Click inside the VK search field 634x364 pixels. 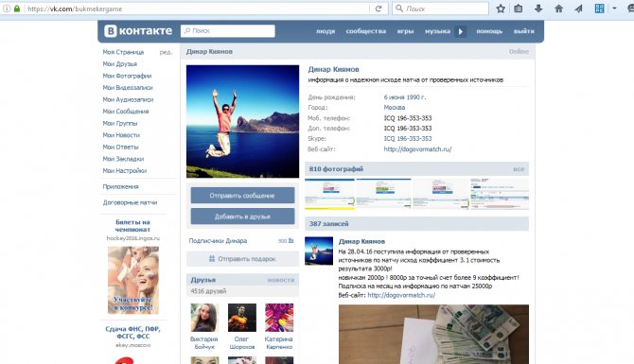click(x=228, y=30)
